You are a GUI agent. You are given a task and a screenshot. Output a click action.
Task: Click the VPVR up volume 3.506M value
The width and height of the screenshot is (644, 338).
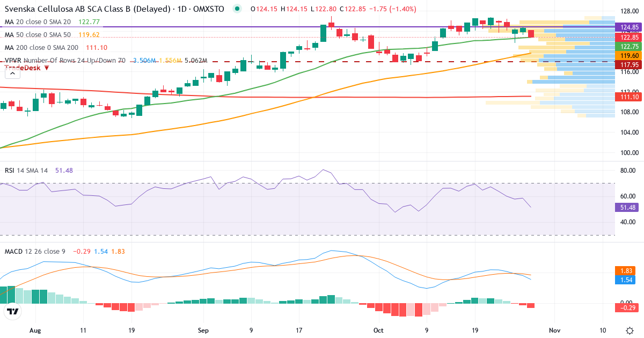coord(144,61)
